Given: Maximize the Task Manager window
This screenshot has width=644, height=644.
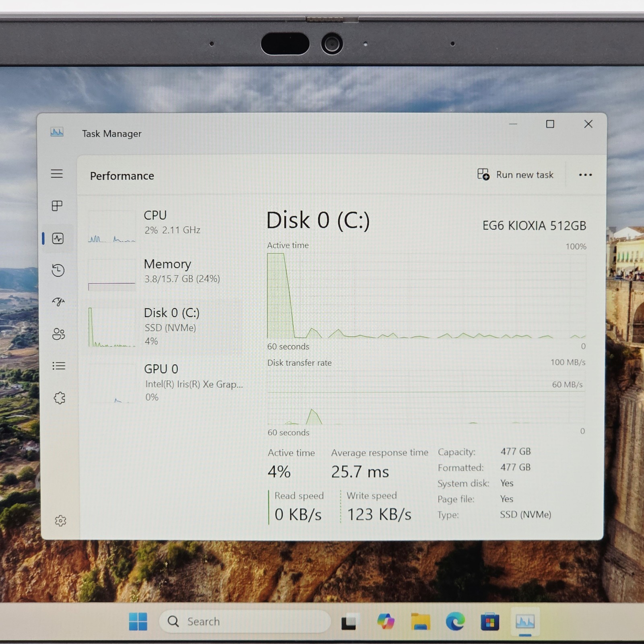Looking at the screenshot, I should click(x=550, y=124).
